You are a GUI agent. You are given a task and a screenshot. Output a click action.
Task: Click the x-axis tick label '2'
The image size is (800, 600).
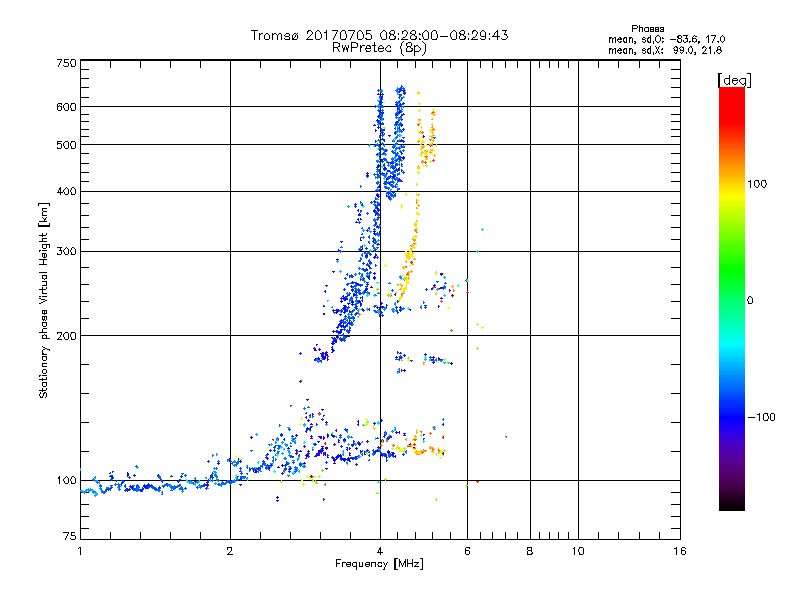[230, 551]
